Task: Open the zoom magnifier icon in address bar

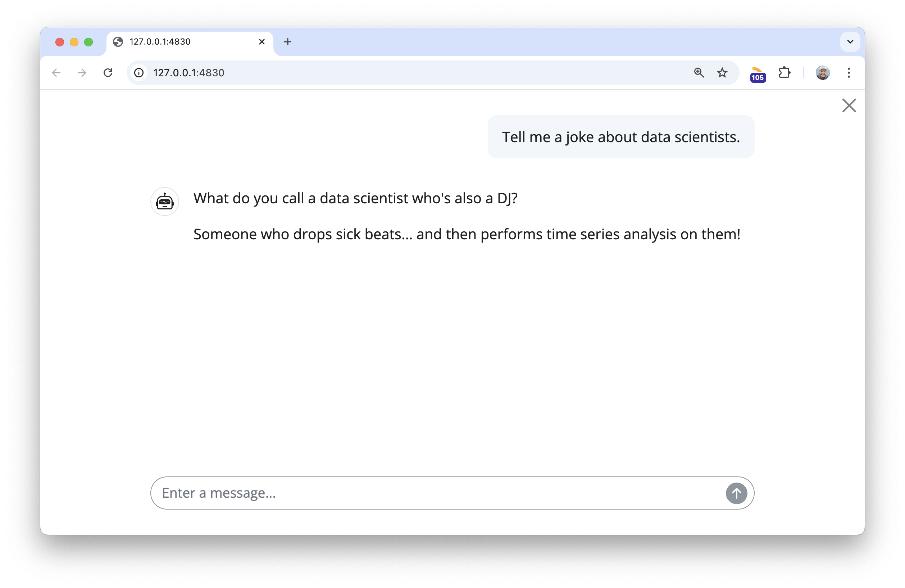Action: 699,73
